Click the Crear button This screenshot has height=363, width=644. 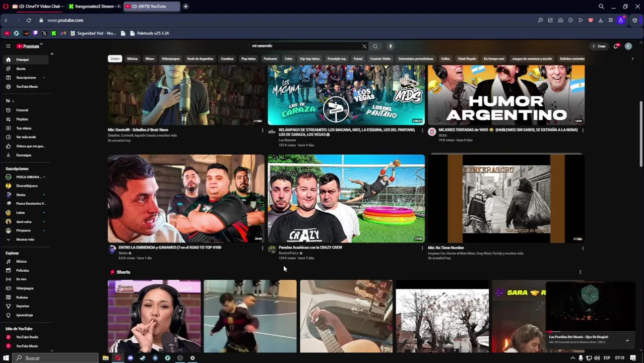click(599, 46)
